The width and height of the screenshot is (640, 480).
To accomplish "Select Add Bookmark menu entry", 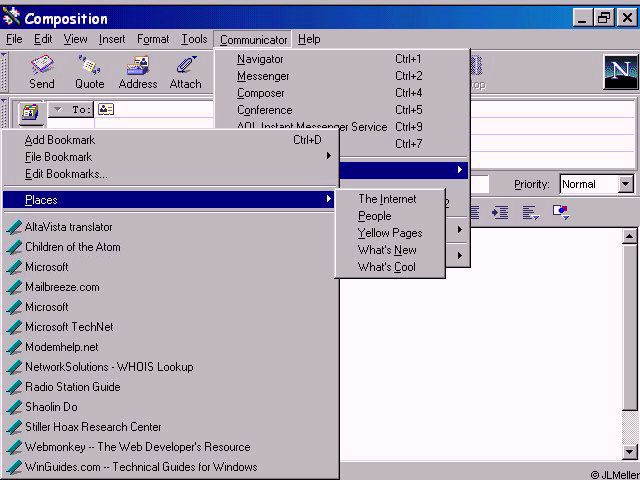I will 171,140.
